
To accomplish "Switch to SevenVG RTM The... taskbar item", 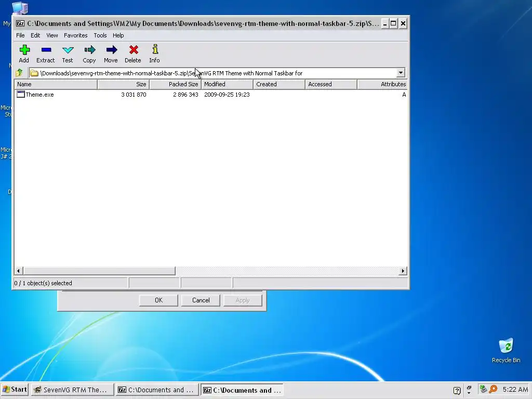I will coord(72,390).
